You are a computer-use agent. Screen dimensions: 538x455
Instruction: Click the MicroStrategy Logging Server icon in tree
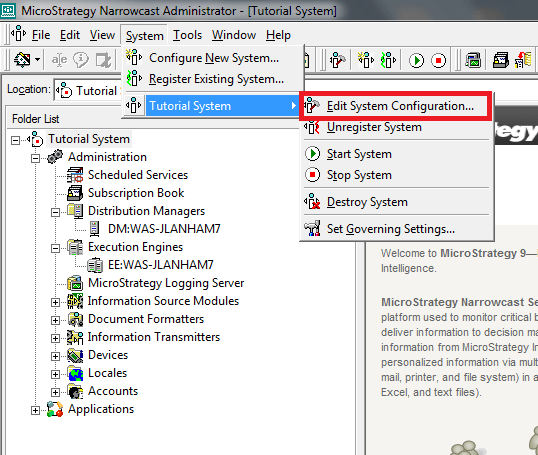point(75,283)
